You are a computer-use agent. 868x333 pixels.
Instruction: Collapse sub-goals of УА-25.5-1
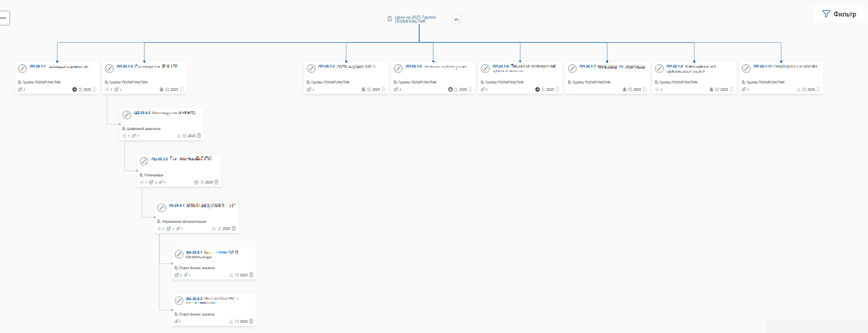click(x=159, y=229)
